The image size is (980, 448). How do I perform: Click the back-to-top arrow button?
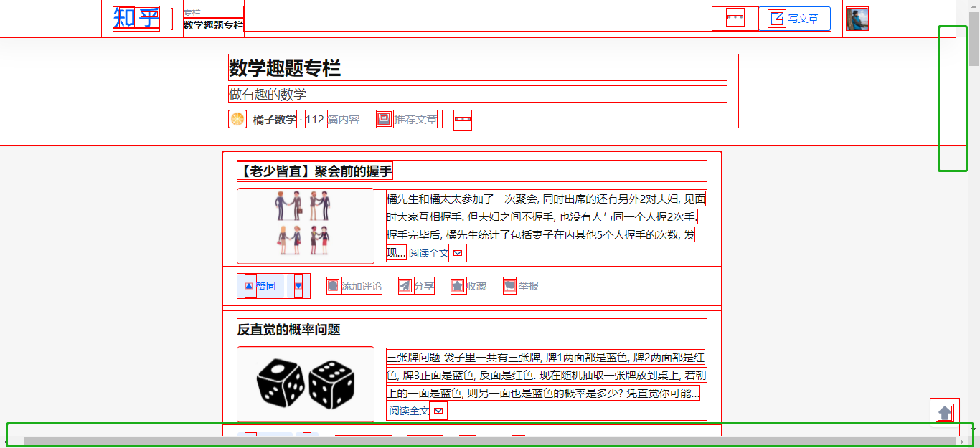click(945, 413)
